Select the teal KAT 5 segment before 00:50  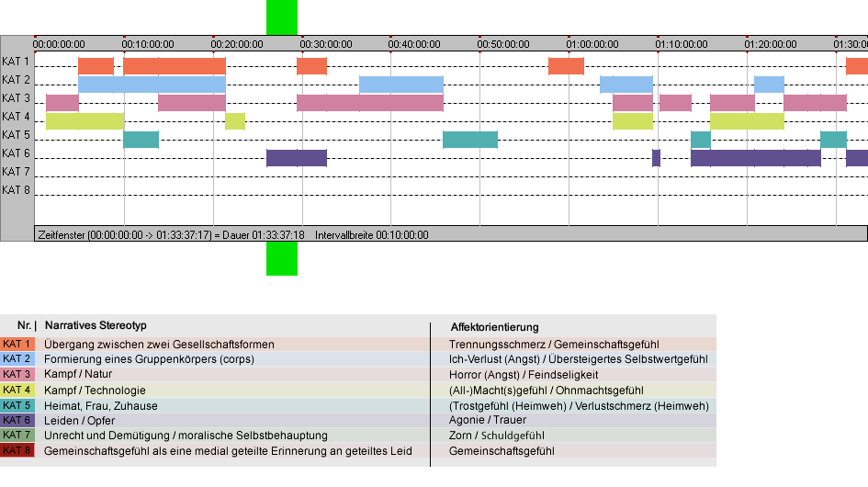pyautogui.click(x=470, y=139)
